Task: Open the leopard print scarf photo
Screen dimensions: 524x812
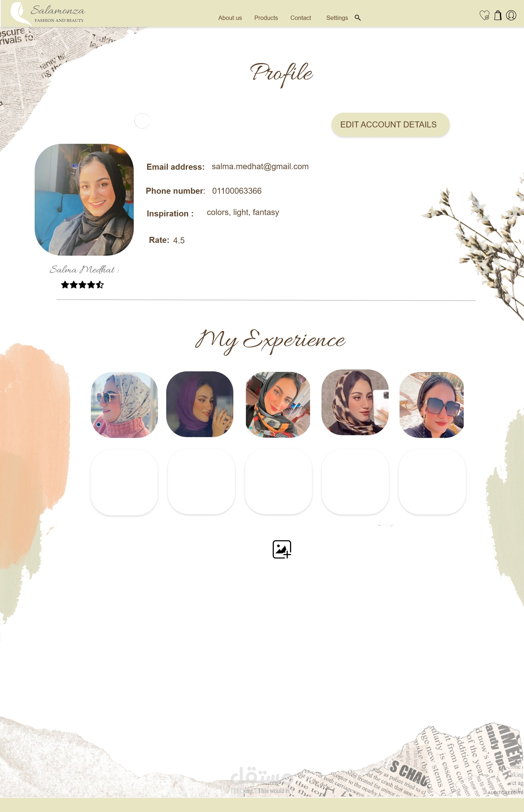Action: (355, 402)
